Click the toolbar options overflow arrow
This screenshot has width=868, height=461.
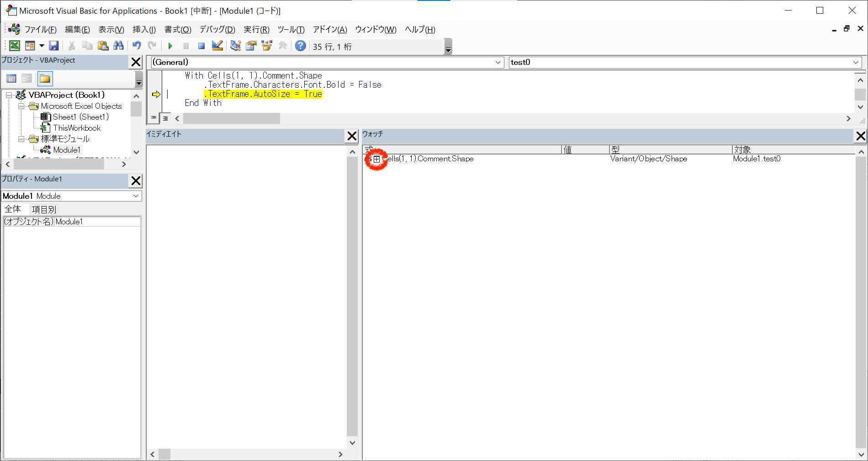pos(448,47)
